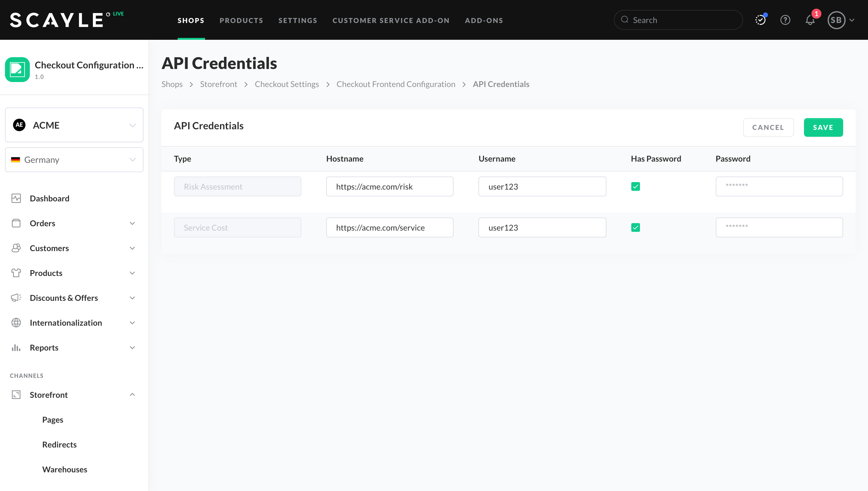
Task: Switch to the Products top tab
Action: [x=241, y=20]
